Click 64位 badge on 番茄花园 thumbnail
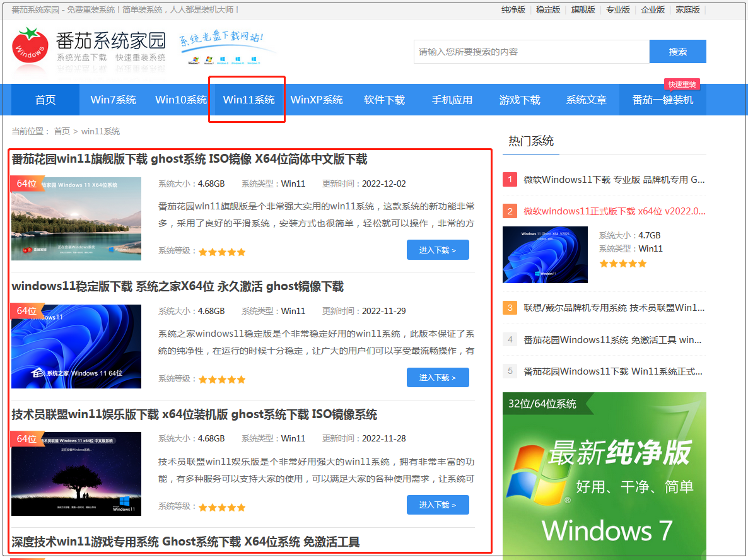This screenshot has width=748, height=560. click(x=26, y=184)
